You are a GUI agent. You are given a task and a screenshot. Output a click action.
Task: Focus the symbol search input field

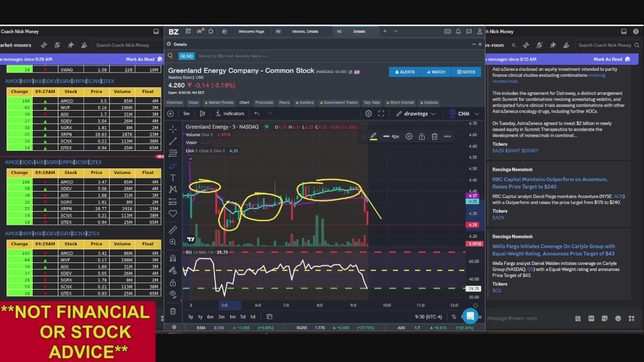click(233, 56)
